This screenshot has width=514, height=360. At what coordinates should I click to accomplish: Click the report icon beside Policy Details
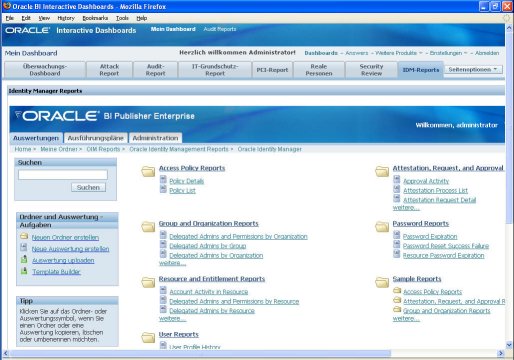tap(163, 180)
